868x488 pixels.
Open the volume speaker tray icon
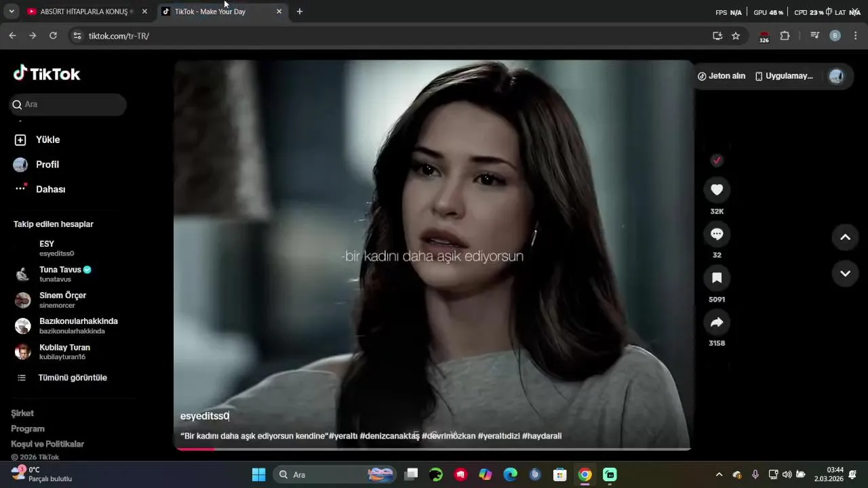(x=787, y=474)
